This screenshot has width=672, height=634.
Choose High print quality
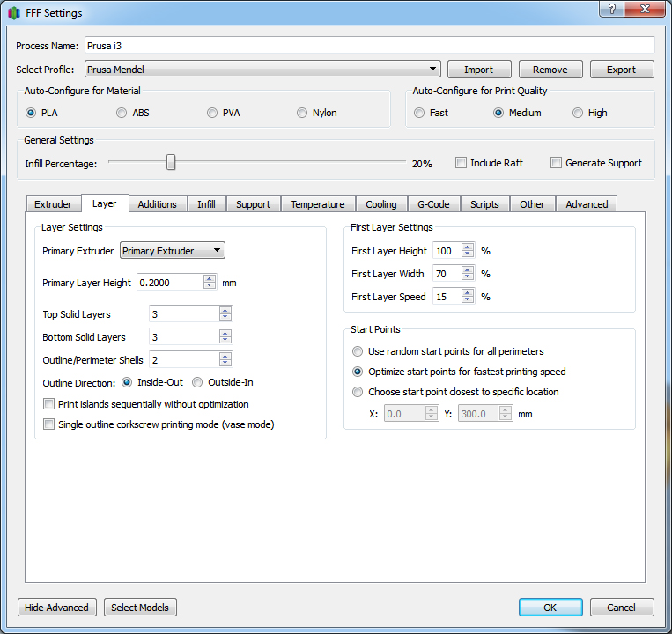click(x=578, y=113)
